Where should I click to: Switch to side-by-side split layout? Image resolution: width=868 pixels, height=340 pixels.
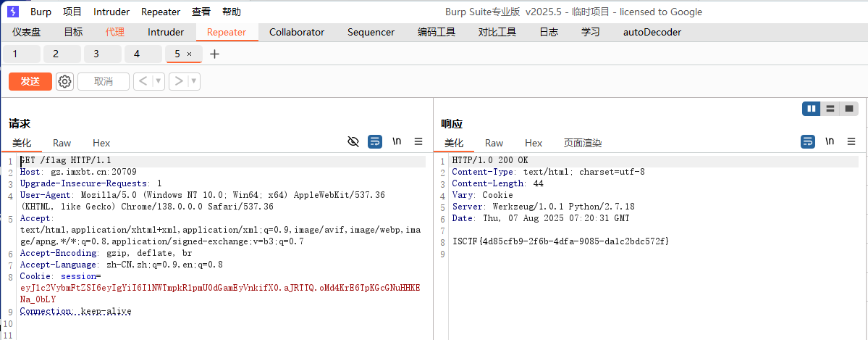(812, 109)
